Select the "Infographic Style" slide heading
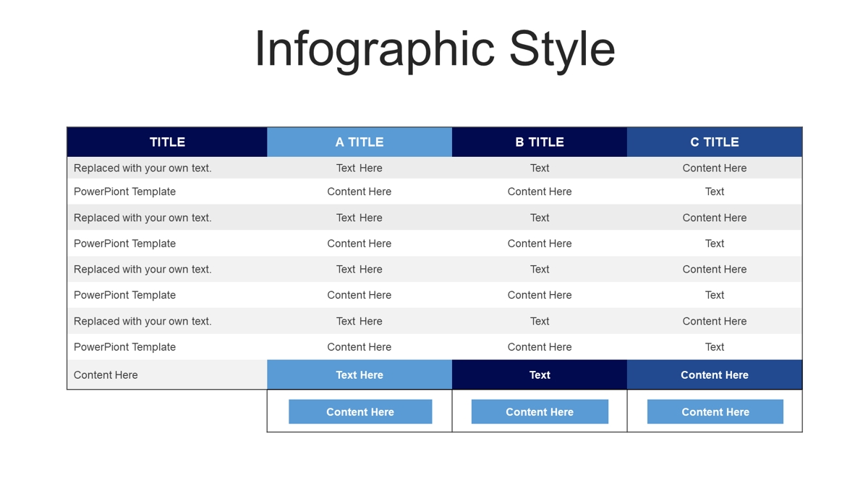This screenshot has height=488, width=868. point(435,49)
